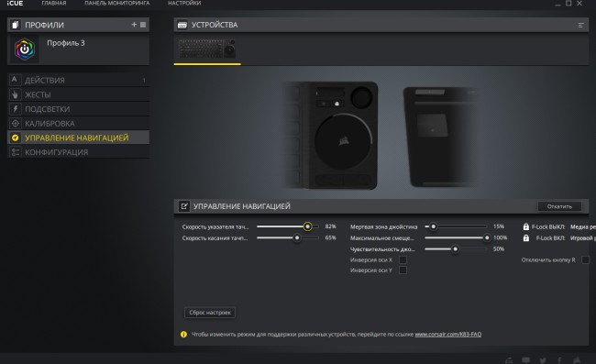Click the F-Lock ВЫКЛ lock icon
This screenshot has width=596, height=364.
pos(525,226)
